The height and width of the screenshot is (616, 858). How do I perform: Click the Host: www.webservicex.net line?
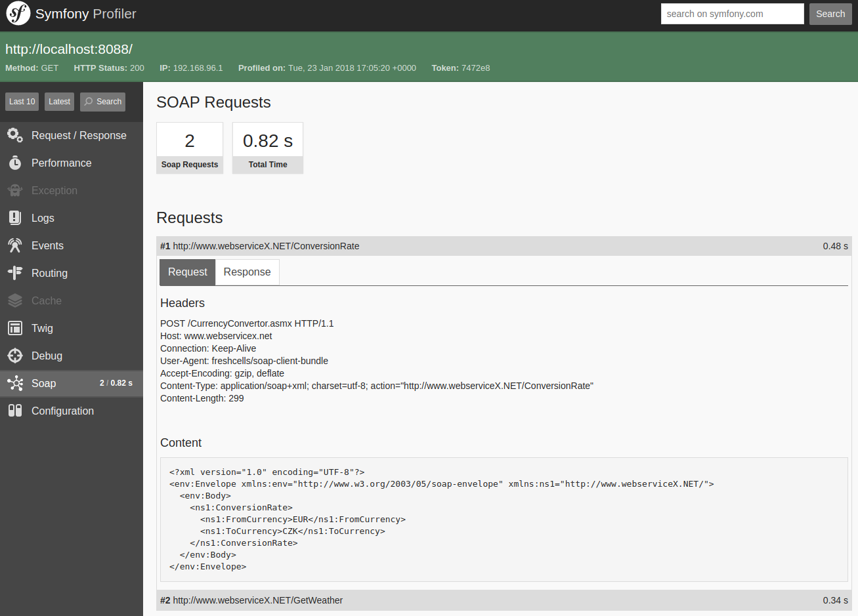216,336
